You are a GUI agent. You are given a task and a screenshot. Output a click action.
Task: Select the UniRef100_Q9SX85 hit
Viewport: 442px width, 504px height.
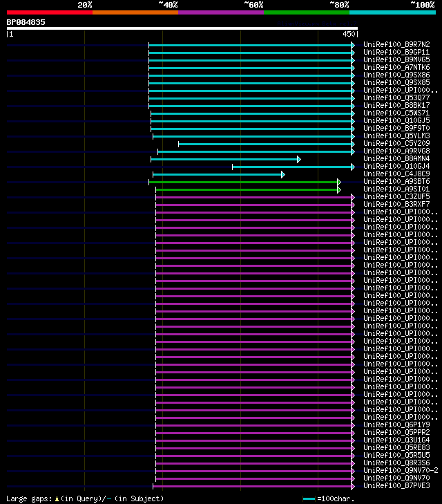[x=396, y=82]
